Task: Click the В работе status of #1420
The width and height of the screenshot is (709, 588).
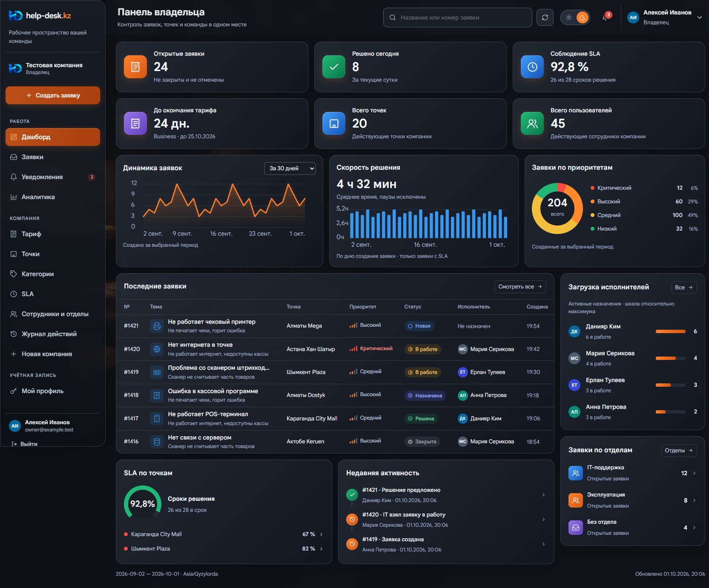Action: coord(423,349)
